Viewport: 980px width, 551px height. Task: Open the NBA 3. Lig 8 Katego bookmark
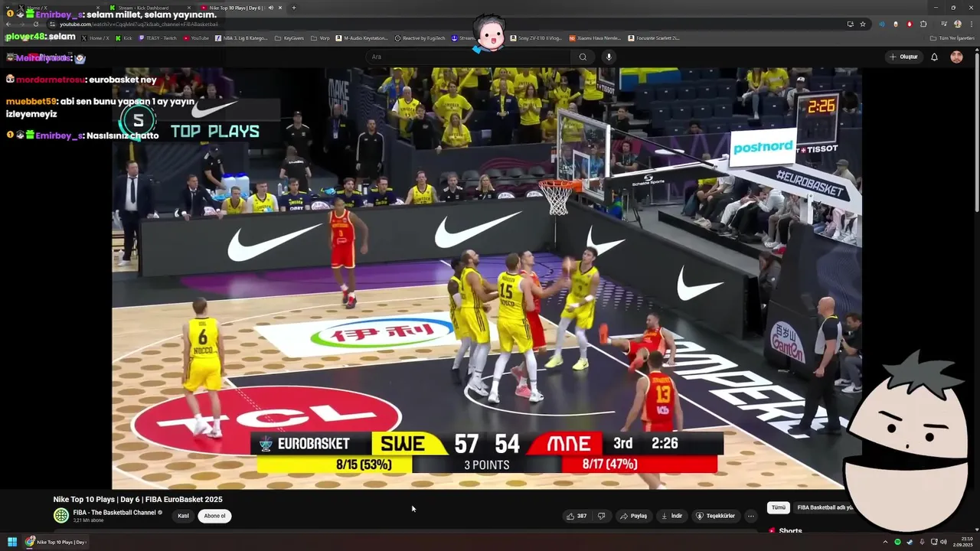coord(241,37)
